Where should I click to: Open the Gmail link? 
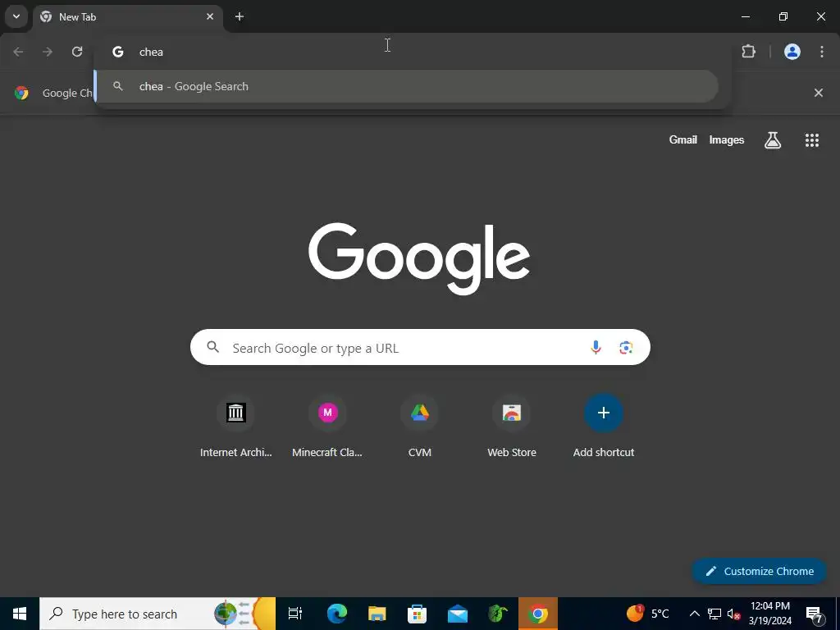pos(683,139)
